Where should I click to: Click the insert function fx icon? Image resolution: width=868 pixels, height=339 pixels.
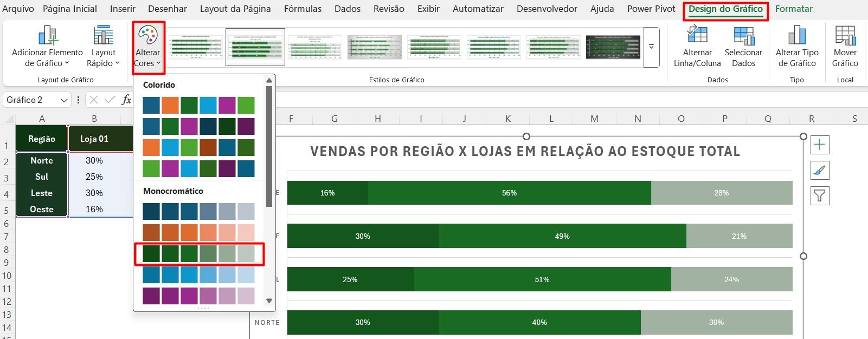pos(126,100)
